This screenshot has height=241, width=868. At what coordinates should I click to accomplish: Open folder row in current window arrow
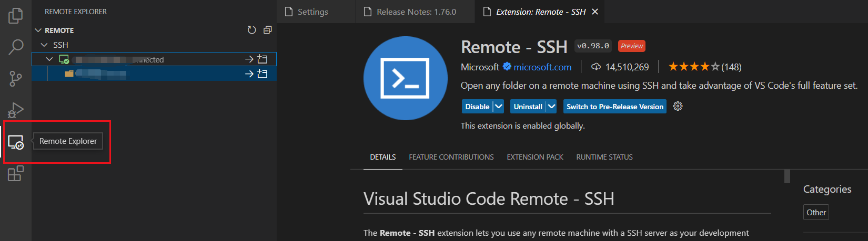249,74
